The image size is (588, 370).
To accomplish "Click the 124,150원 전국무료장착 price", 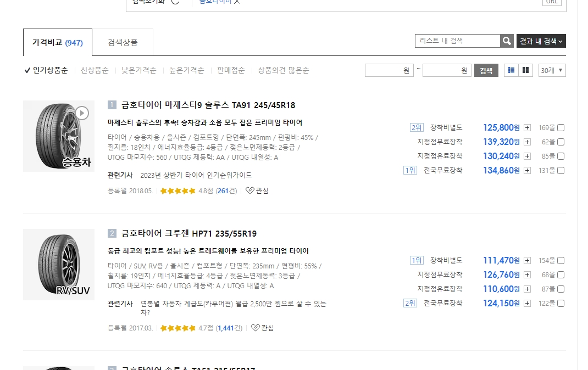I will click(501, 304).
